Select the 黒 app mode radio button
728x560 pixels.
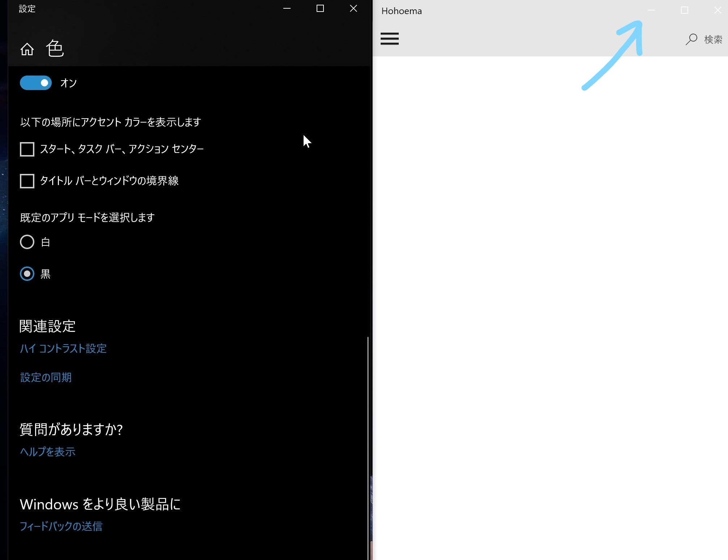[27, 274]
